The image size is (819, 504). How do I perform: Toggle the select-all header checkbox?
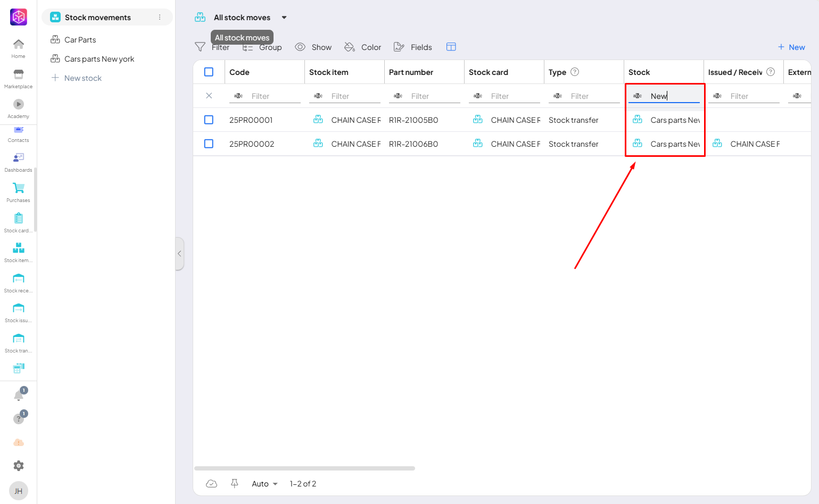[x=209, y=72]
